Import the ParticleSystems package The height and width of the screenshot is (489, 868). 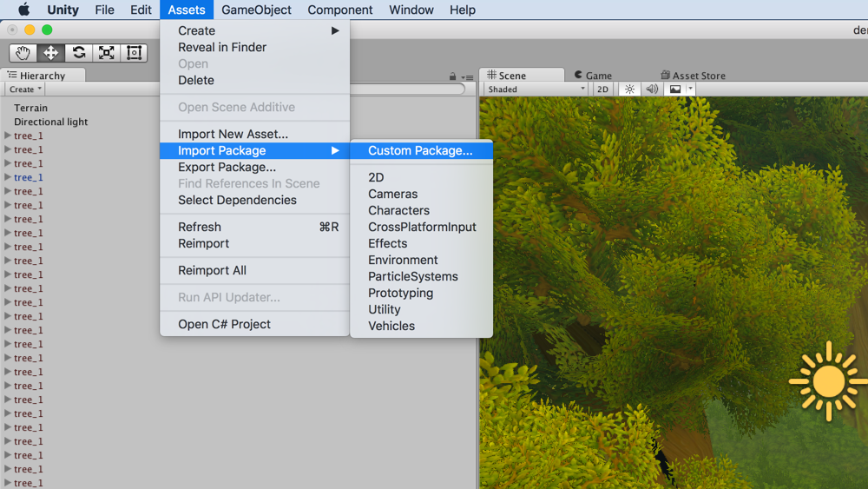click(x=421, y=276)
